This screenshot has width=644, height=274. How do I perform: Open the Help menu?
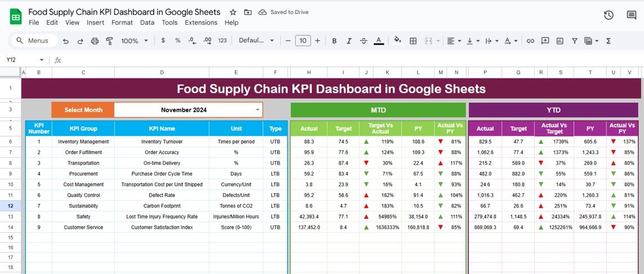pos(231,23)
